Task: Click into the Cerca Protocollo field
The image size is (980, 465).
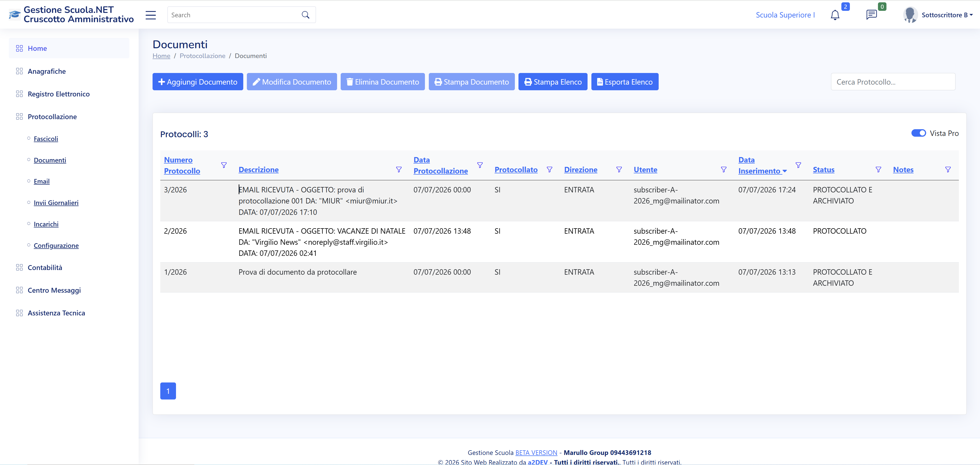Action: [892, 81]
